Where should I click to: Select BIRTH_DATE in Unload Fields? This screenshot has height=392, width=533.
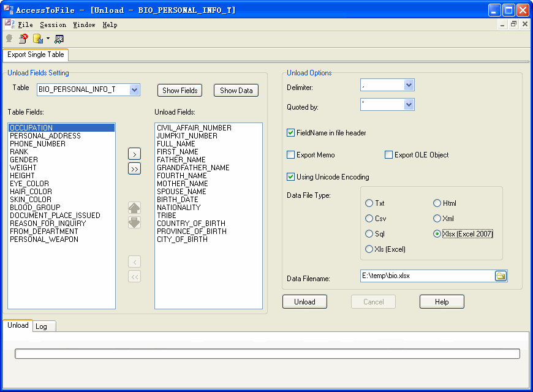[x=208, y=200]
